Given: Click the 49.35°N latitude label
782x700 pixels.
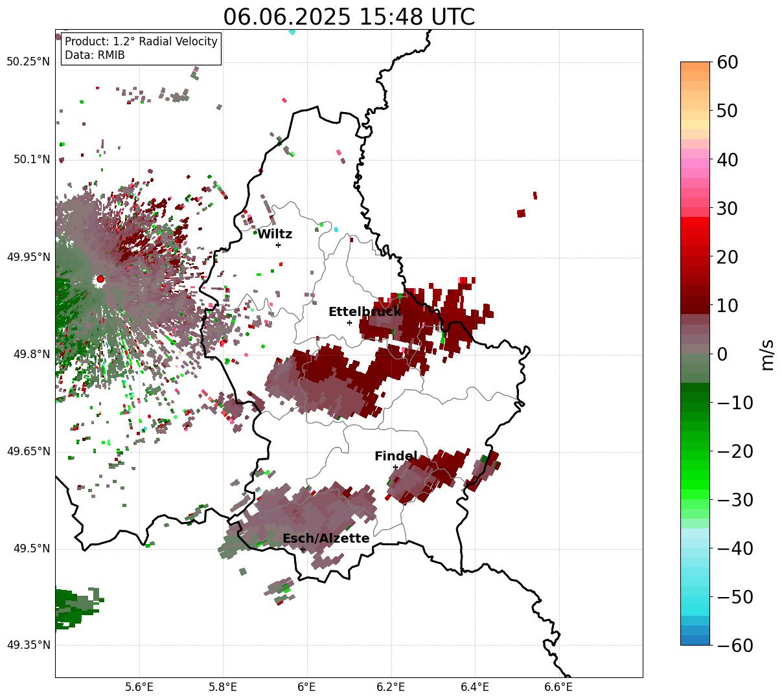Looking at the screenshot, I should click(x=28, y=645).
